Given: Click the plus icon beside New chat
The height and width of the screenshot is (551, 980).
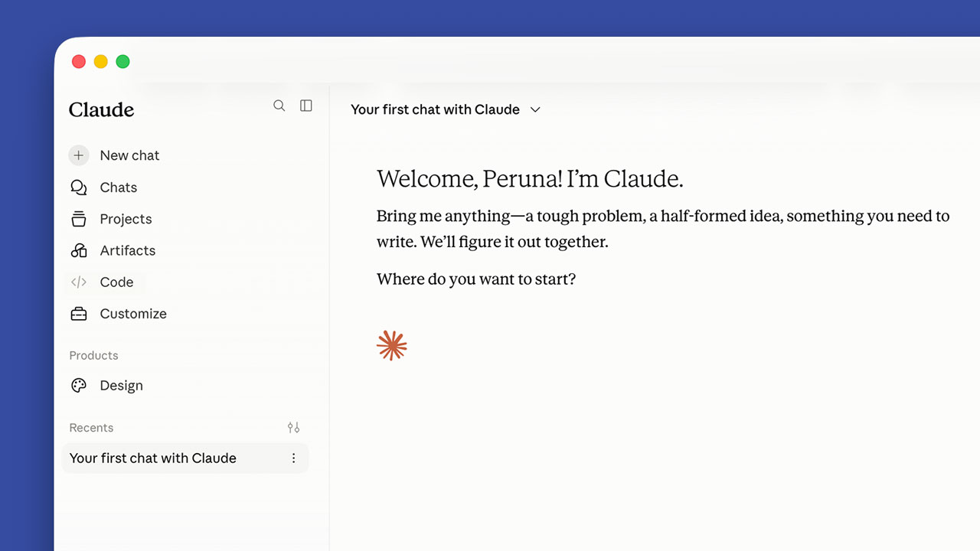Looking at the screenshot, I should tap(79, 155).
